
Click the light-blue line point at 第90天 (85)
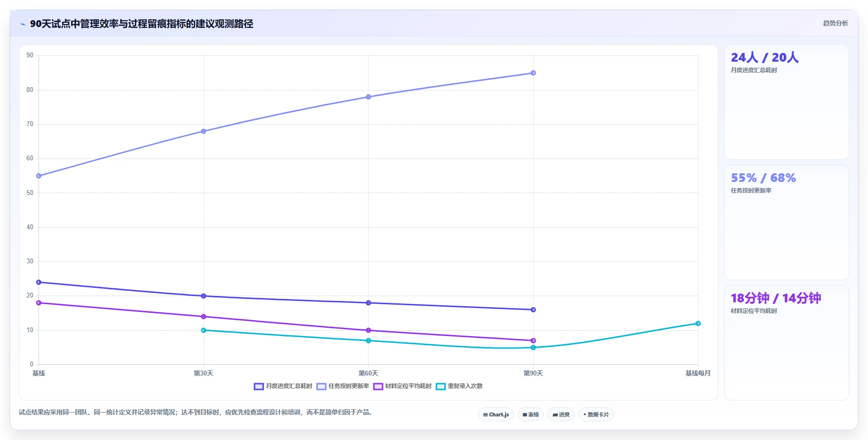[x=533, y=73]
